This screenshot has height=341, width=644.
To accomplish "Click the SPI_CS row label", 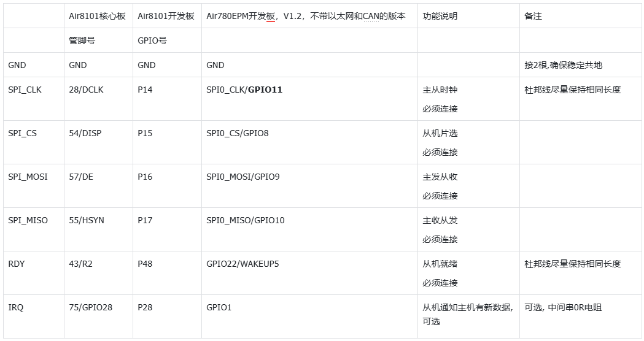I will 22,133.
